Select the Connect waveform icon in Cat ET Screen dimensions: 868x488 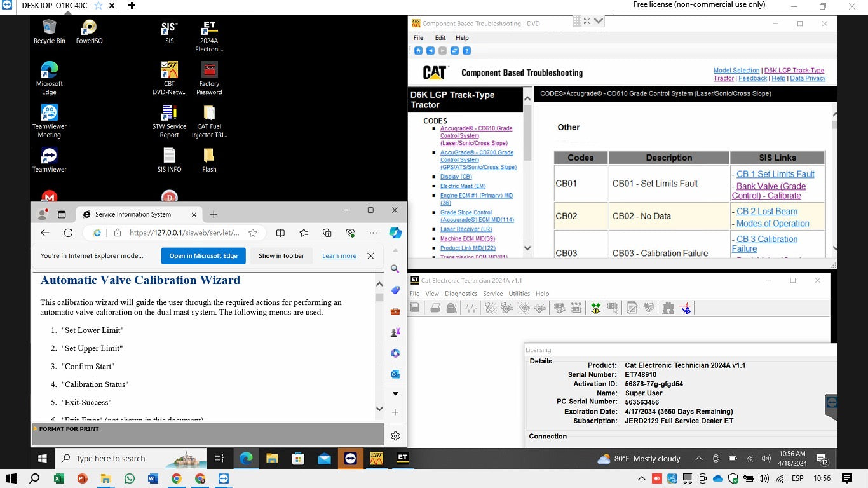pyautogui.click(x=470, y=308)
